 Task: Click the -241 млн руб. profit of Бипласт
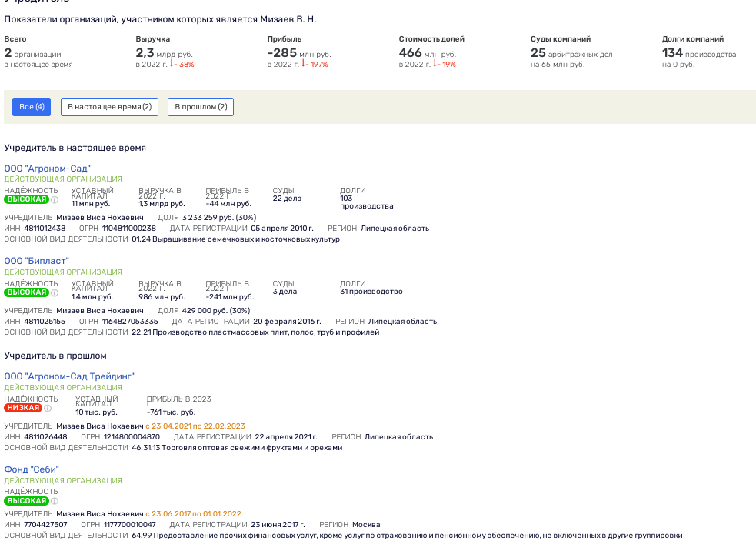(x=229, y=297)
